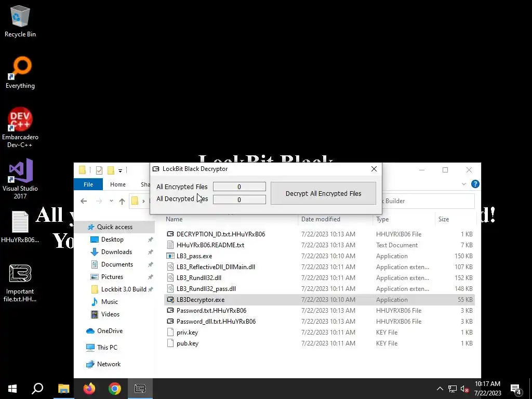Screen dimensions: 532x399
Task: Unpin Downloads using its pin icon
Action: (x=150, y=252)
